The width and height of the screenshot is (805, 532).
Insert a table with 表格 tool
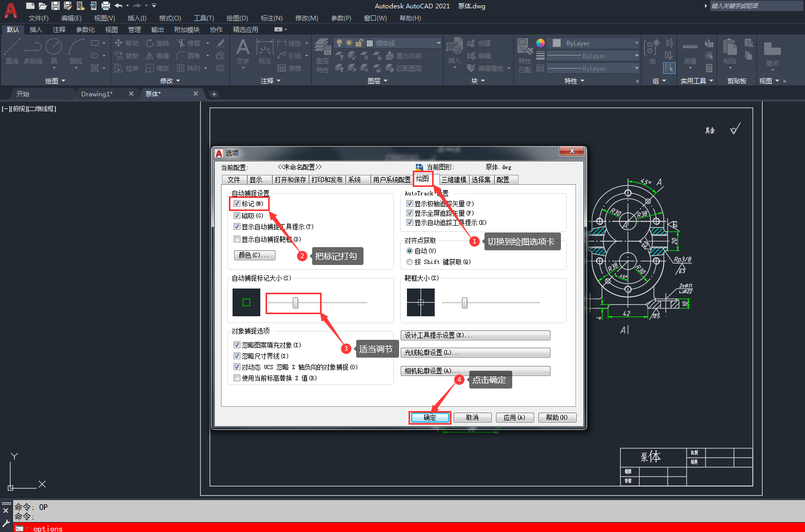[x=290, y=68]
